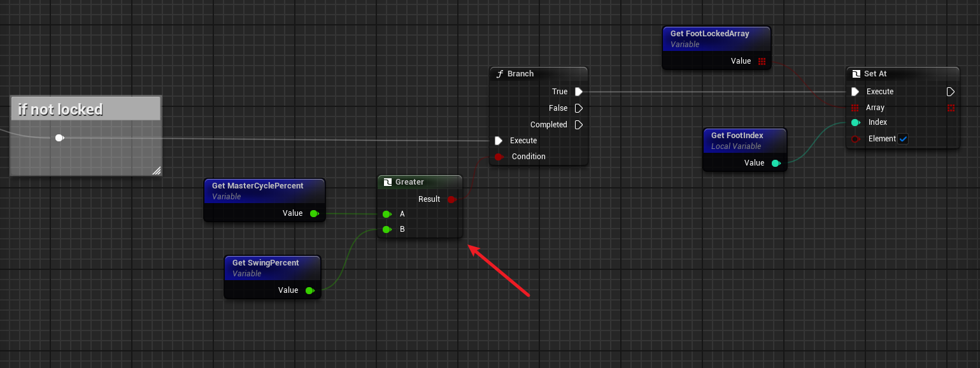The height and width of the screenshot is (368, 980).
Task: Click the 'Variable' subtitle on Get MasterCyclePercent
Action: 227,197
